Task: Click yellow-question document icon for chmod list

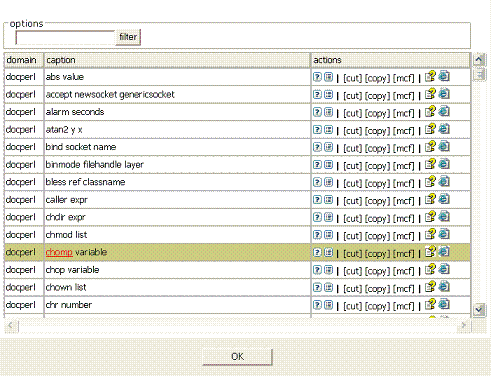Action: [x=430, y=234]
